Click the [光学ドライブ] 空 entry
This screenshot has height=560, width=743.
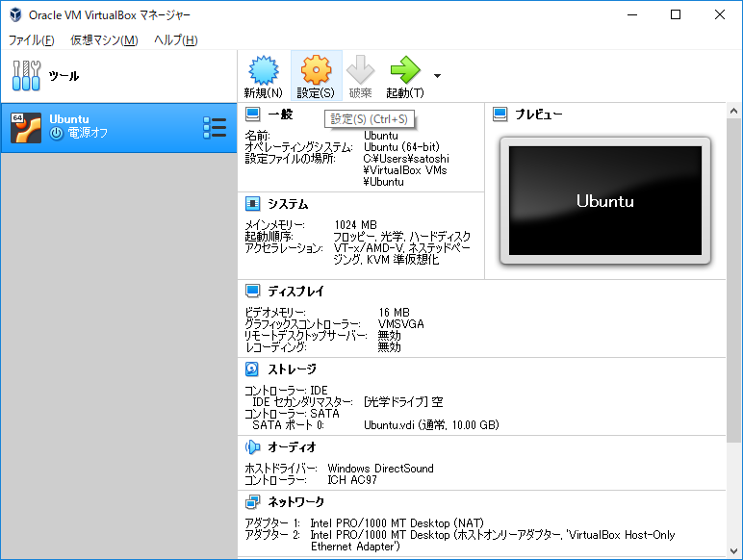[403, 402]
